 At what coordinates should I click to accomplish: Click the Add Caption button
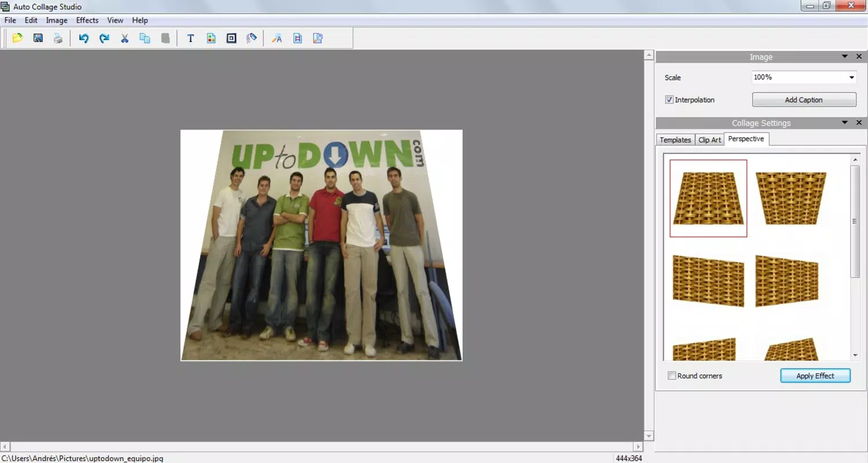click(804, 100)
